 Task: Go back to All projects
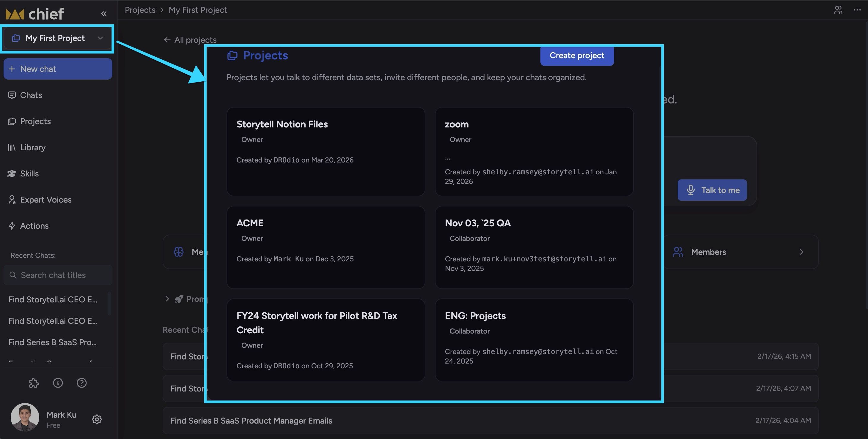pyautogui.click(x=190, y=40)
